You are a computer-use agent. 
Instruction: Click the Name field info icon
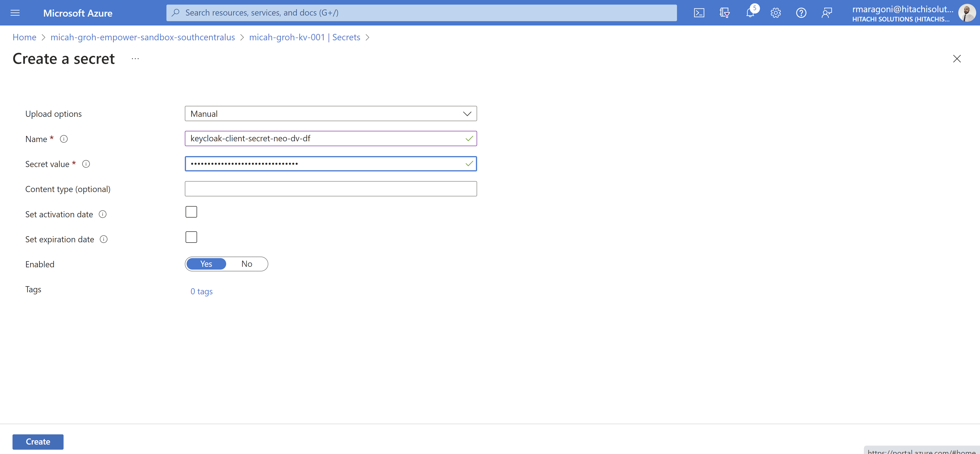[x=64, y=139]
